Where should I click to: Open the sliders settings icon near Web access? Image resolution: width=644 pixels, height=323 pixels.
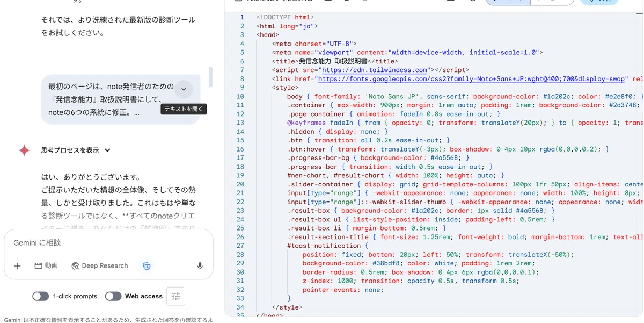pyautogui.click(x=175, y=296)
